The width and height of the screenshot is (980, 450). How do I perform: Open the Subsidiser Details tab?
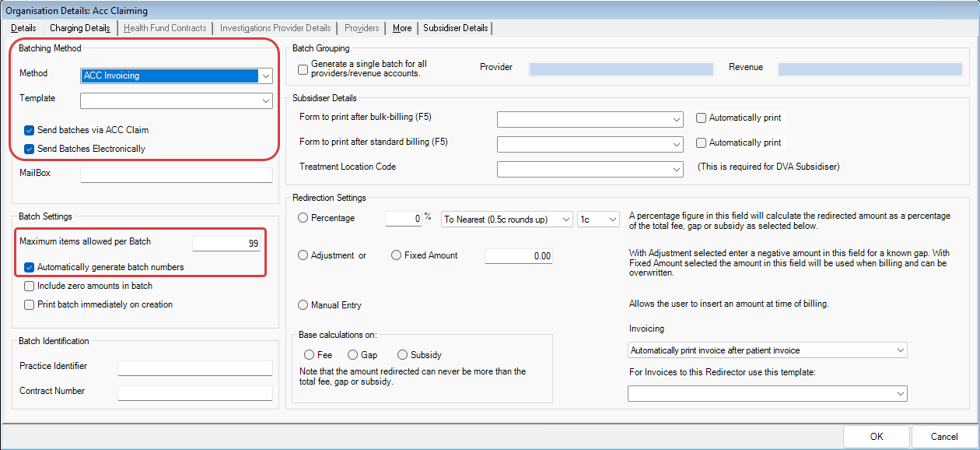(456, 28)
